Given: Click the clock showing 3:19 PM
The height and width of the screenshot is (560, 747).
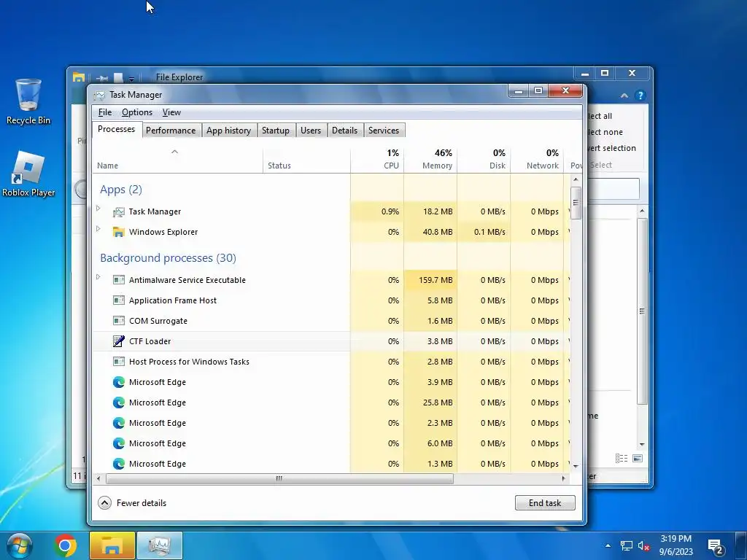Looking at the screenshot, I should (676, 545).
